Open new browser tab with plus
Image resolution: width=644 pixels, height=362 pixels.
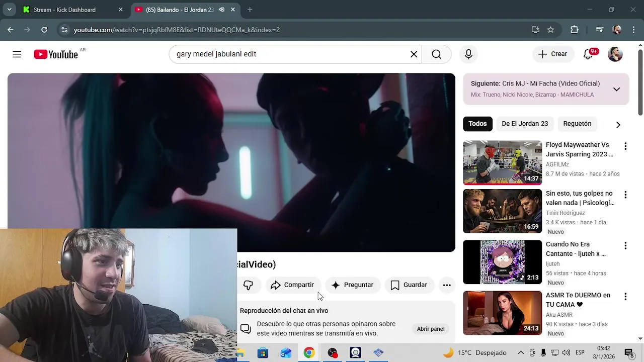point(250,10)
